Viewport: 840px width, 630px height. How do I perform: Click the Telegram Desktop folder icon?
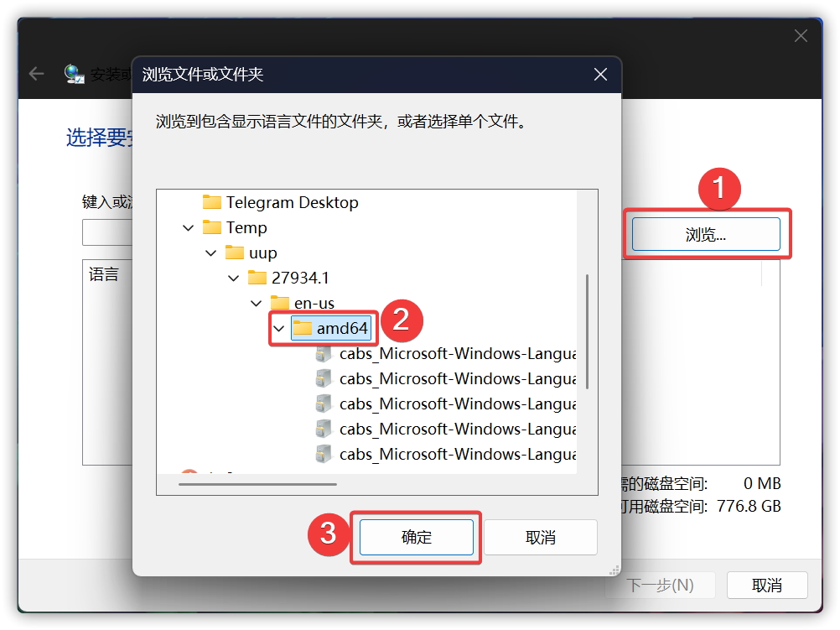click(211, 202)
